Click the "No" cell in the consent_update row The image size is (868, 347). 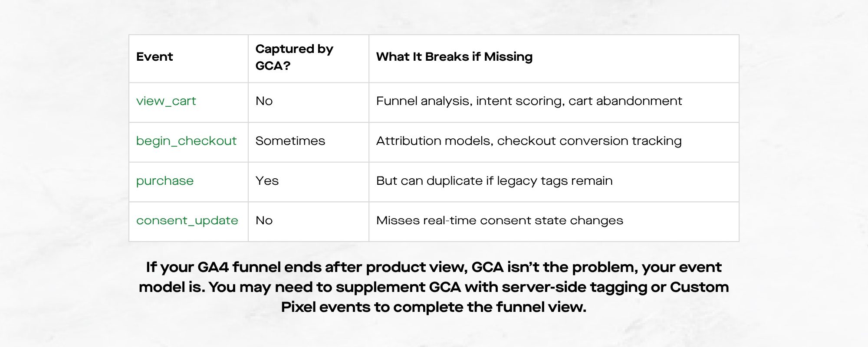(264, 221)
